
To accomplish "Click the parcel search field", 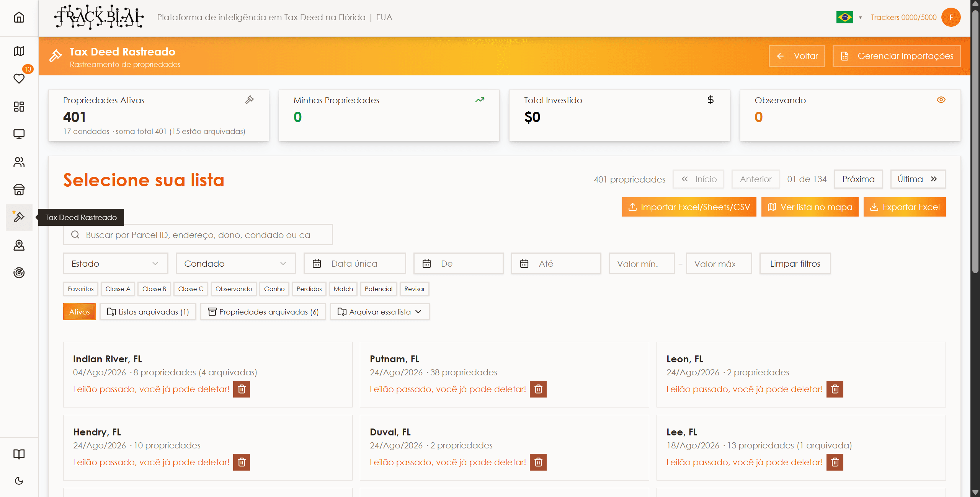I will coord(198,235).
